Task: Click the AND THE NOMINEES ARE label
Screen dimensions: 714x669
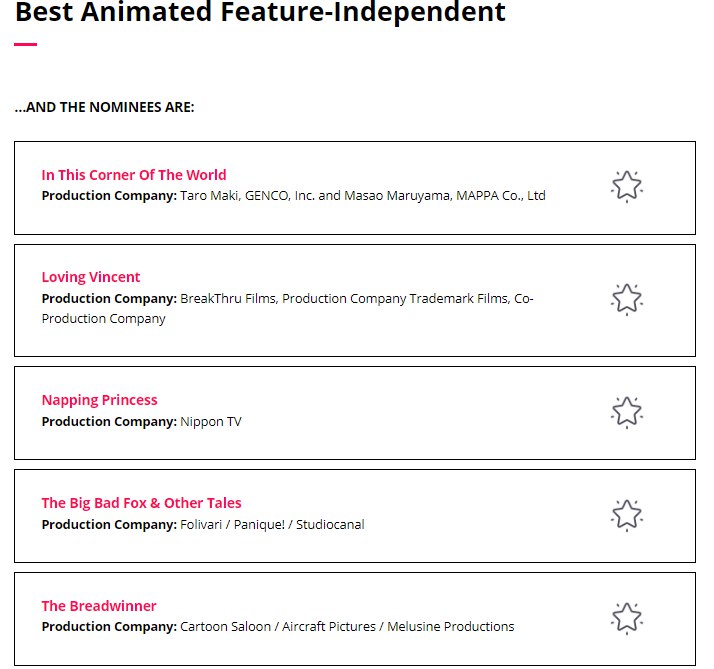Action: tap(104, 107)
